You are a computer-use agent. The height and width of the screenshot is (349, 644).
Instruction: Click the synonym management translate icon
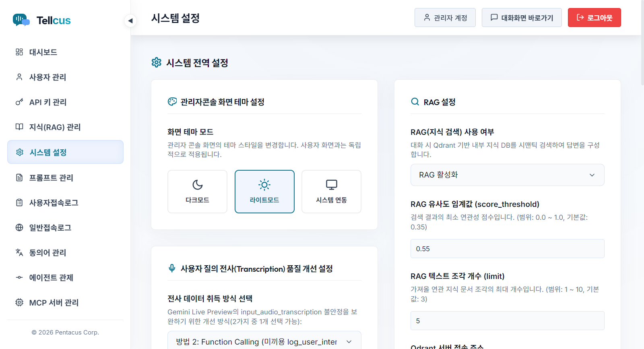click(19, 252)
